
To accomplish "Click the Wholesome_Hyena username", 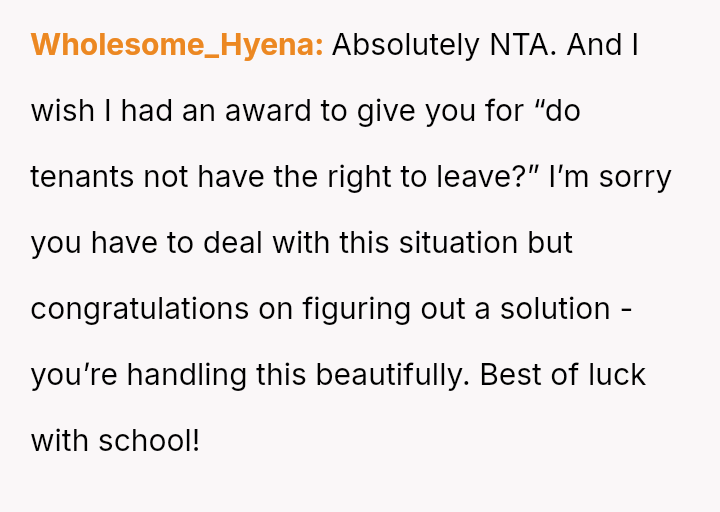I will [177, 45].
